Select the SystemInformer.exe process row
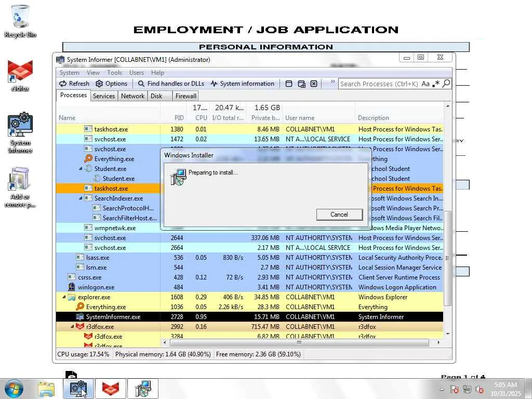Screen dimensions: 532x399 pyautogui.click(x=249, y=317)
